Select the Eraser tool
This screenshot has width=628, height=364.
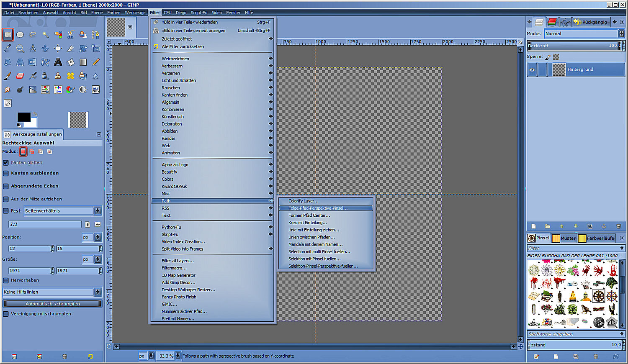pos(20,76)
